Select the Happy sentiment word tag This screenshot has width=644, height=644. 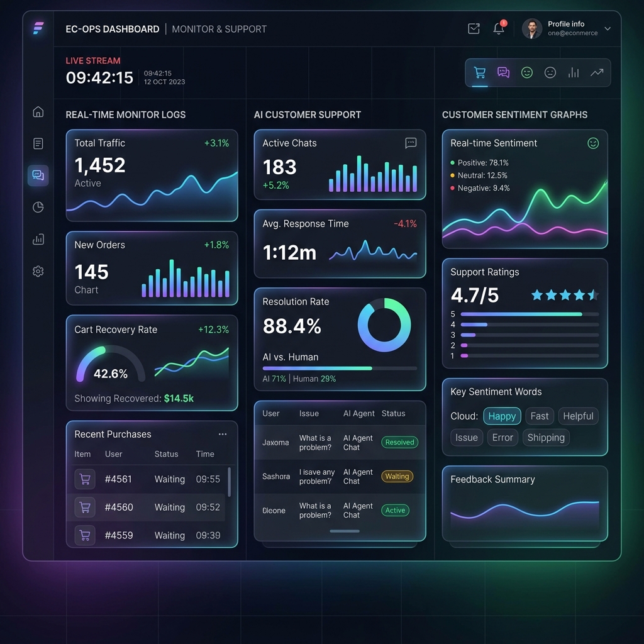pos(502,416)
